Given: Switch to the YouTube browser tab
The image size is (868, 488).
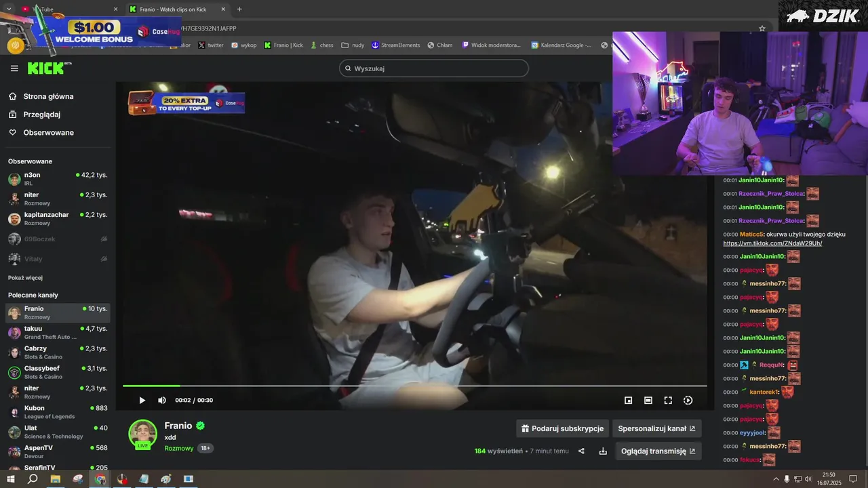Looking at the screenshot, I should click(68, 9).
